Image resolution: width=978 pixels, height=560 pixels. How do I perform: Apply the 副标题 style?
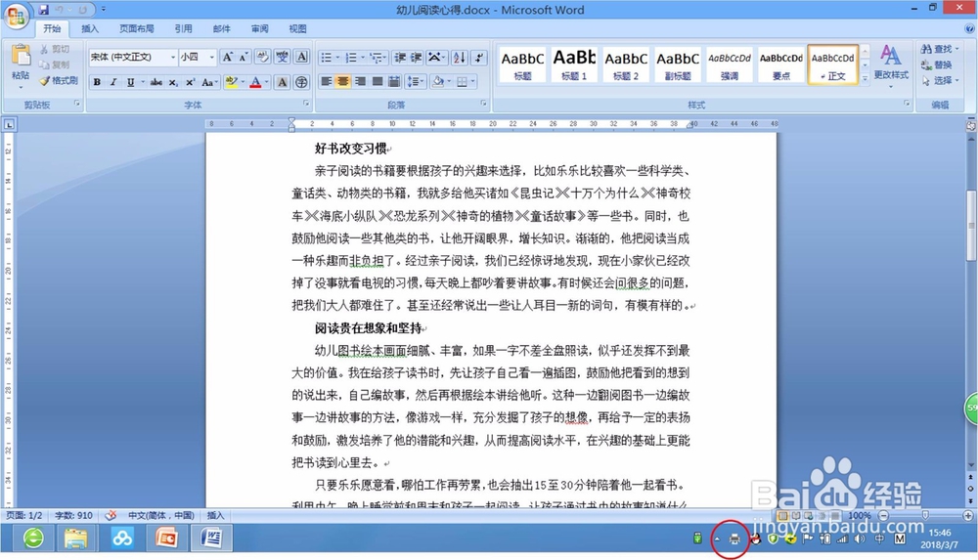678,65
